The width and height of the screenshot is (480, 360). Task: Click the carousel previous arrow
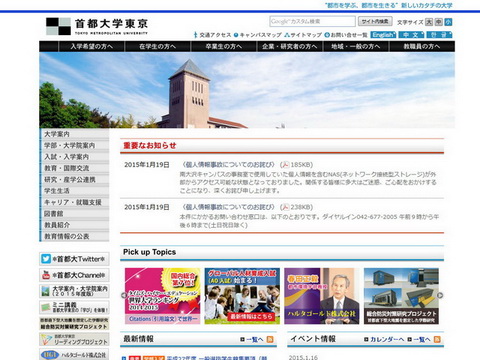[124, 295]
